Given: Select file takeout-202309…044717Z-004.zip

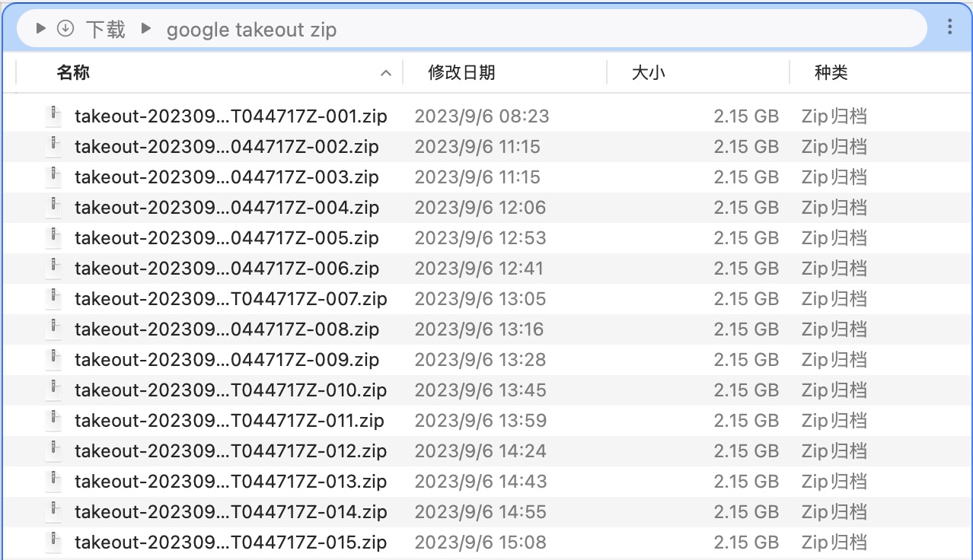Looking at the screenshot, I should pyautogui.click(x=227, y=208).
